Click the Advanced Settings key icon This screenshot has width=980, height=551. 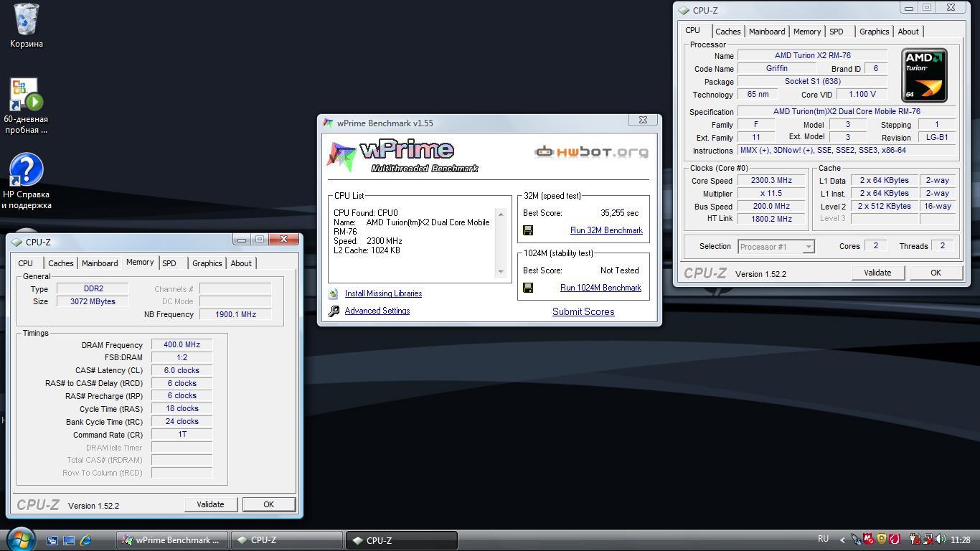tap(334, 311)
